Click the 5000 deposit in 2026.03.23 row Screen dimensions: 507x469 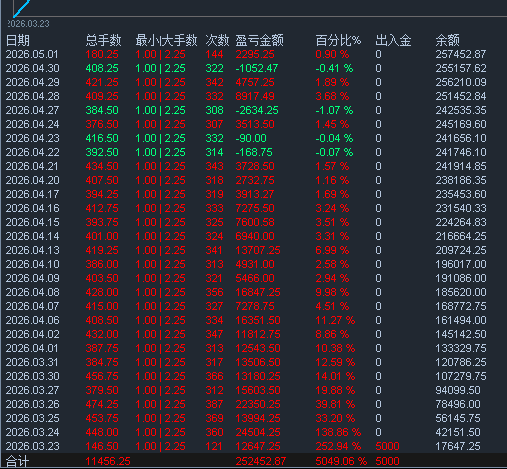[387, 446]
